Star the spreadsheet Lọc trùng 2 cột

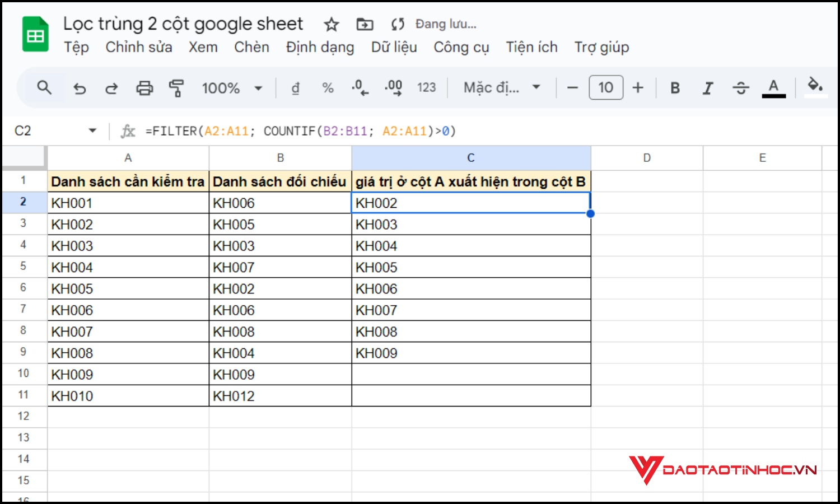point(331,24)
